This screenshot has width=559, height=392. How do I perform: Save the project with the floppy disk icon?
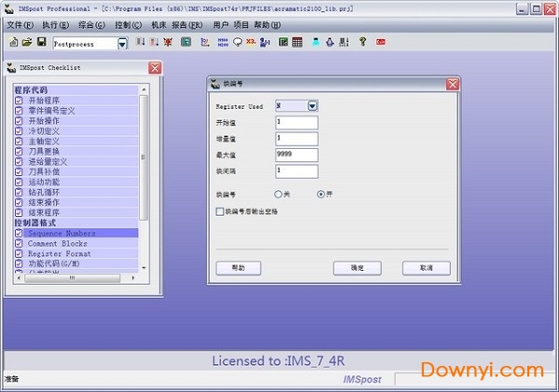point(41,42)
